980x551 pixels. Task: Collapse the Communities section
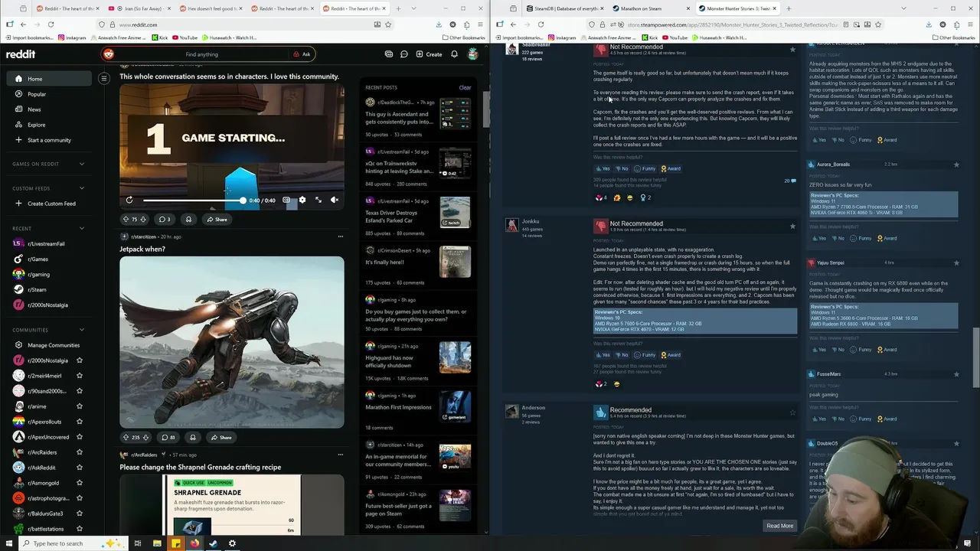[x=82, y=330]
